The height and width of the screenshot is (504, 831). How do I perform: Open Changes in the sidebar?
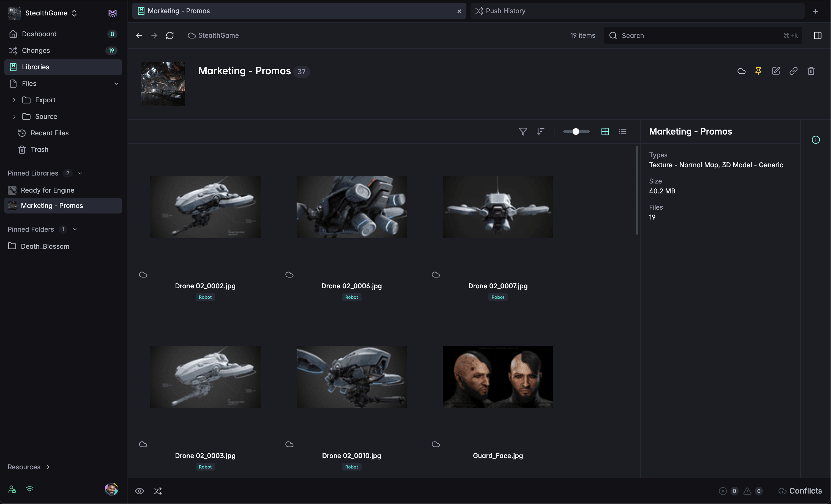[36, 51]
